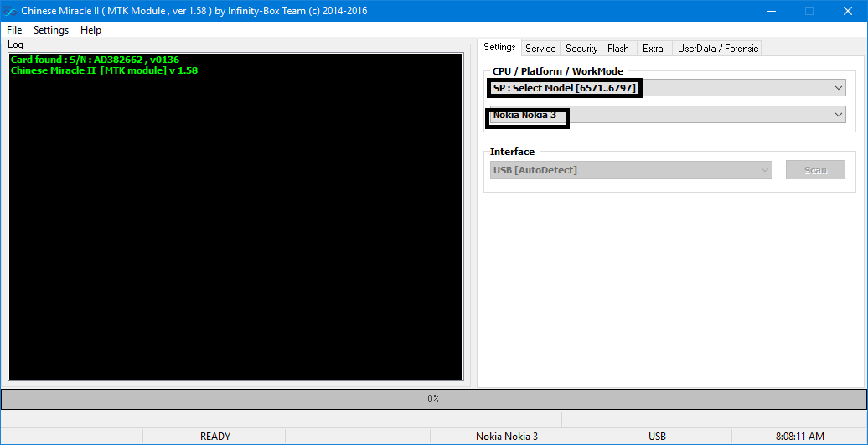The height and width of the screenshot is (445, 868).
Task: Switch to the UserData / Forensic tab
Action: [x=718, y=49]
